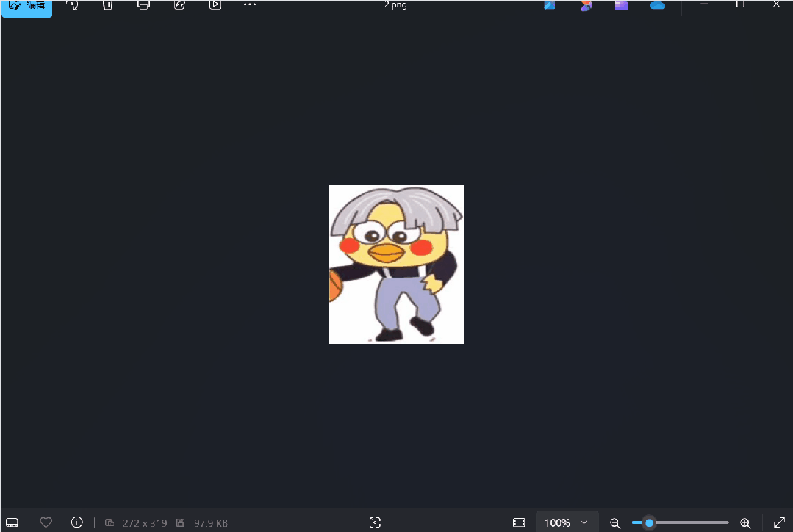The height and width of the screenshot is (532, 793).
Task: Activate visual search scan icon
Action: 375,522
